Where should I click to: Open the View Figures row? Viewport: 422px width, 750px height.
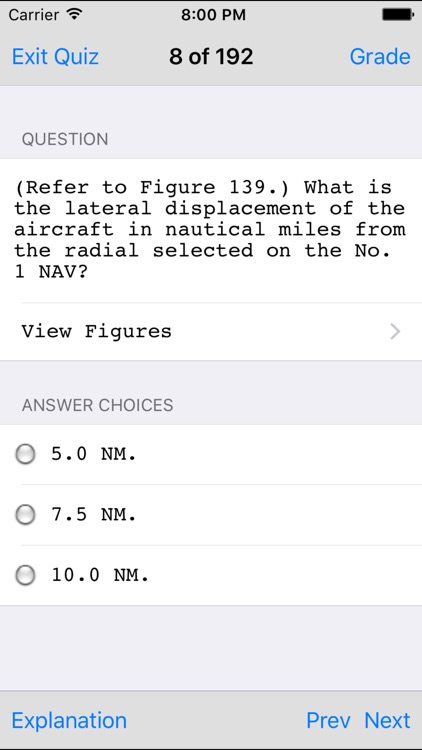211,331
